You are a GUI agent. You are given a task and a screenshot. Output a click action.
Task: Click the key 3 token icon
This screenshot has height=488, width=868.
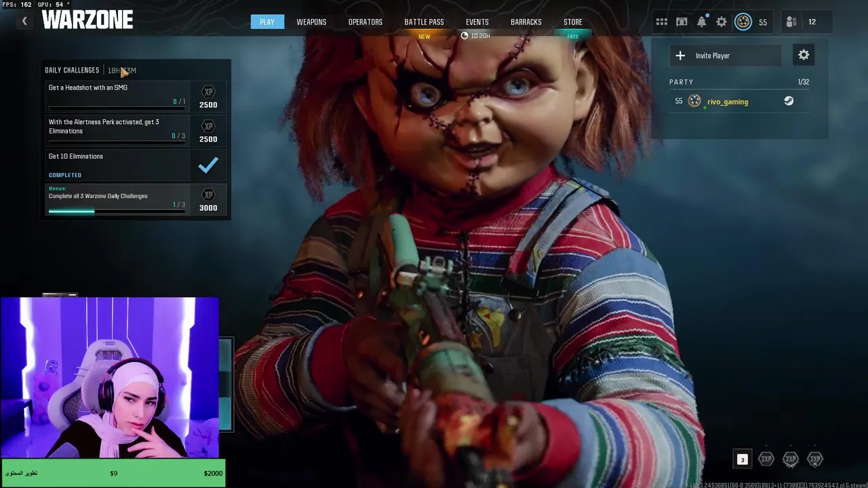[742, 460]
